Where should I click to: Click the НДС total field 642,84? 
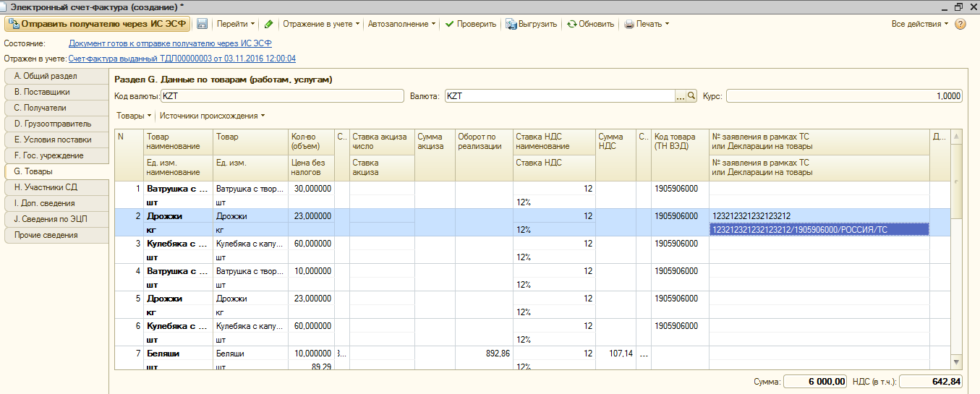pos(932,381)
